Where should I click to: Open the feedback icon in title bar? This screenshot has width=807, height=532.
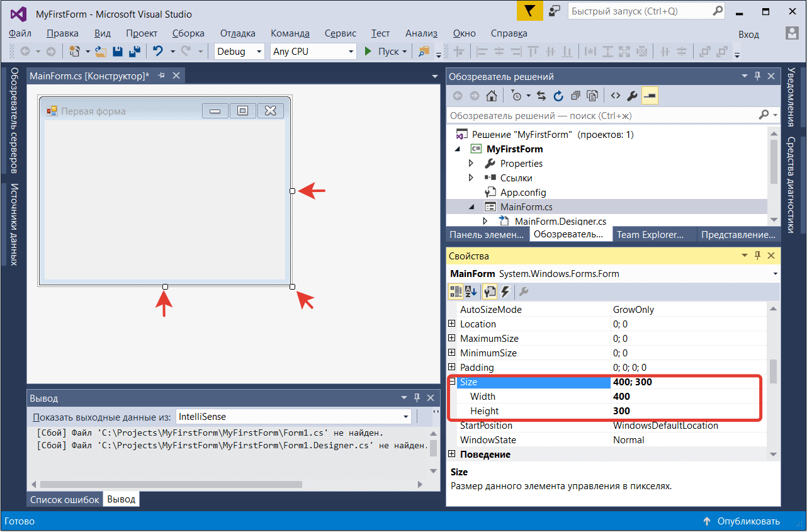click(555, 11)
